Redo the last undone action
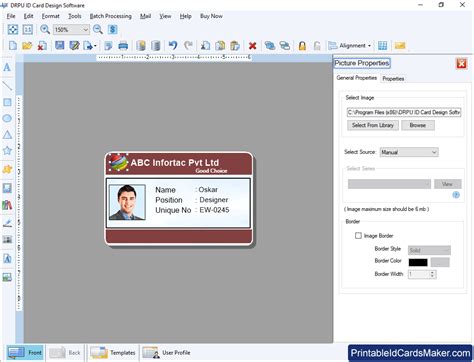The image size is (474, 362). pyautogui.click(x=188, y=45)
